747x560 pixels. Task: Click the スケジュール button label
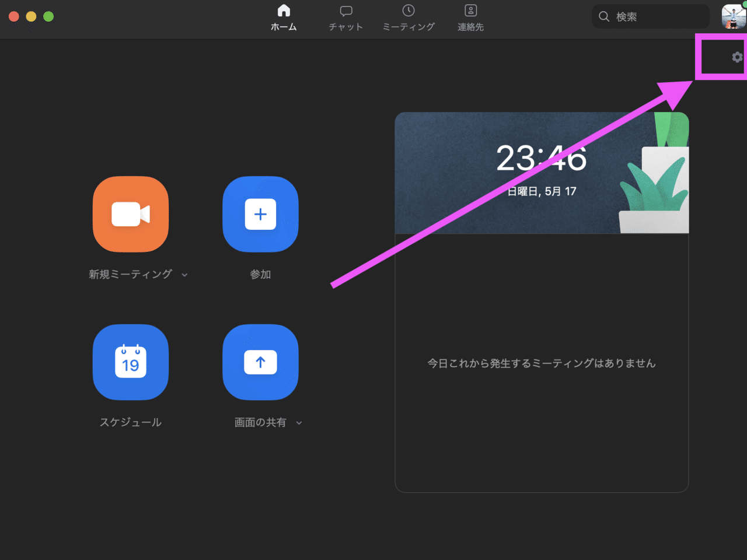click(130, 422)
